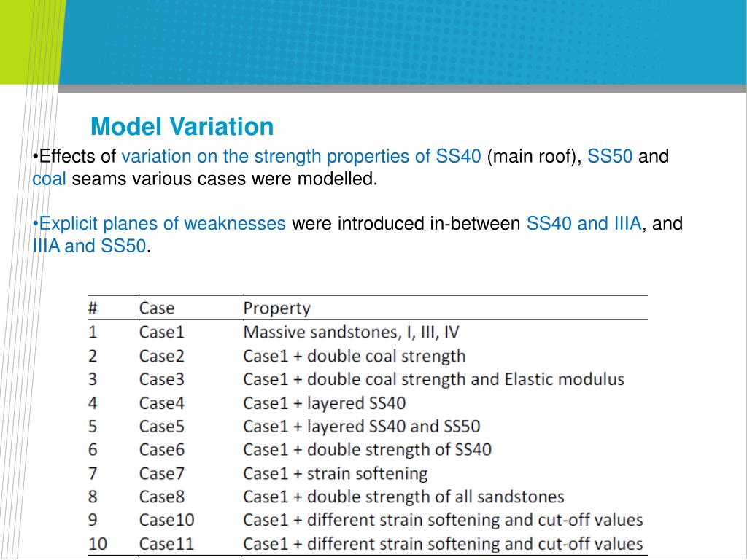747x560 pixels.
Task: Click 'double coal strength and Elastic modulus' row
Action: pyautogui.click(x=433, y=379)
